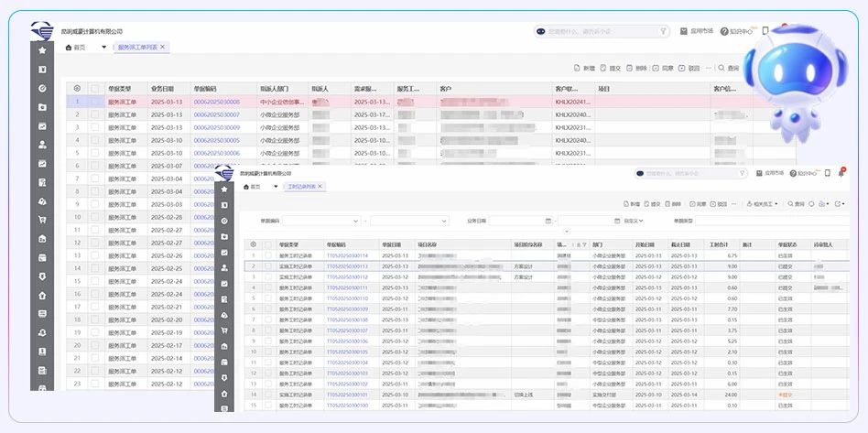Image resolution: width=868 pixels, height=433 pixels.
Task: Tick the row 1 checkbox in 工时记录列表
Action: coord(268,255)
